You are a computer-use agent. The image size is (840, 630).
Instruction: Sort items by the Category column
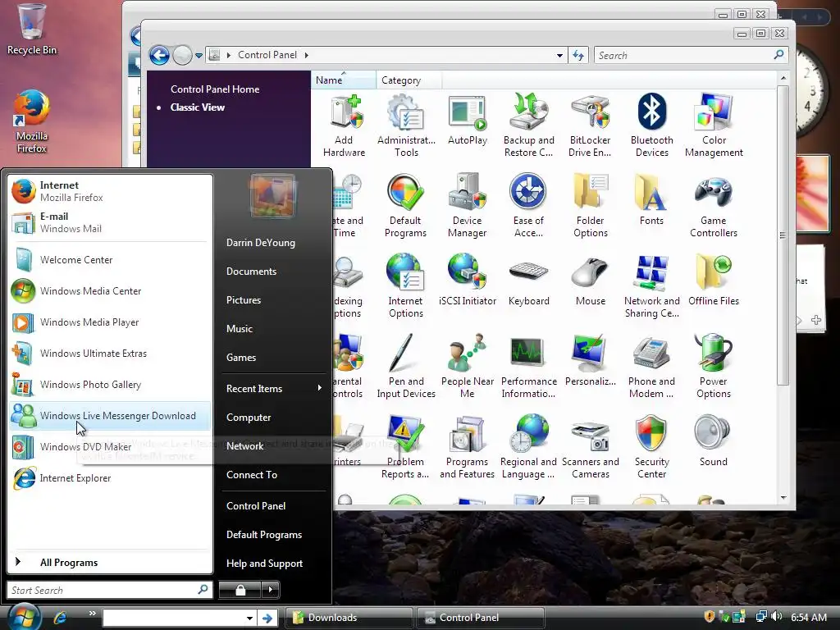409,80
